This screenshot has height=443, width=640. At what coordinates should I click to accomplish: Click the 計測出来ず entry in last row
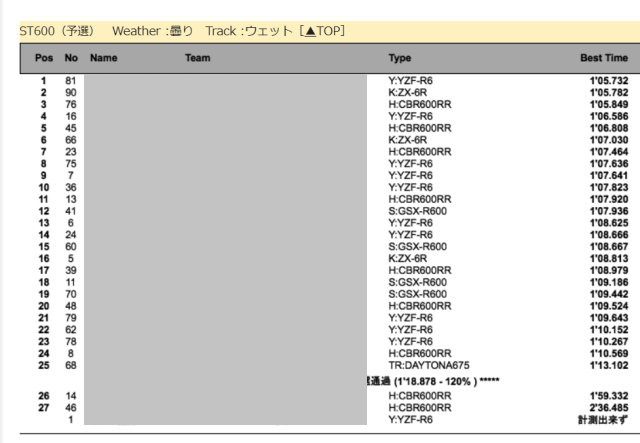click(603, 420)
